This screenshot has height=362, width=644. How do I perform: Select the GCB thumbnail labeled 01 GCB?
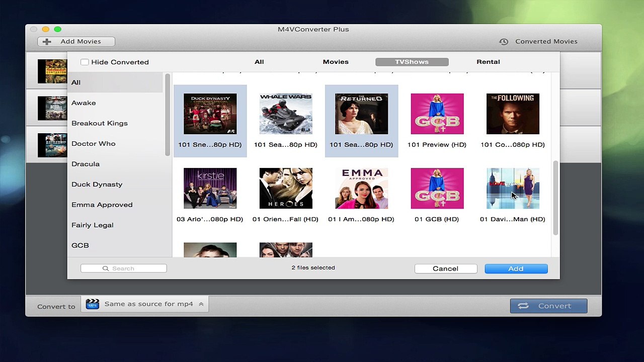pos(437,188)
